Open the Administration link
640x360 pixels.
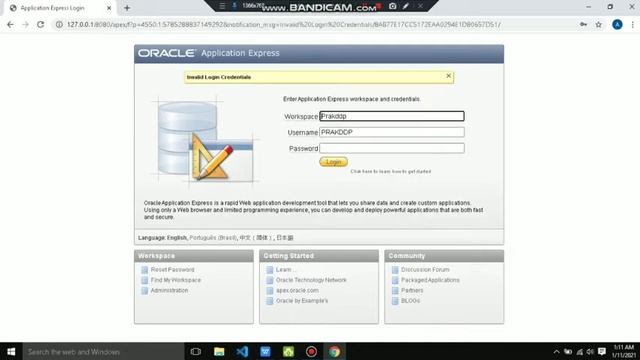point(169,290)
